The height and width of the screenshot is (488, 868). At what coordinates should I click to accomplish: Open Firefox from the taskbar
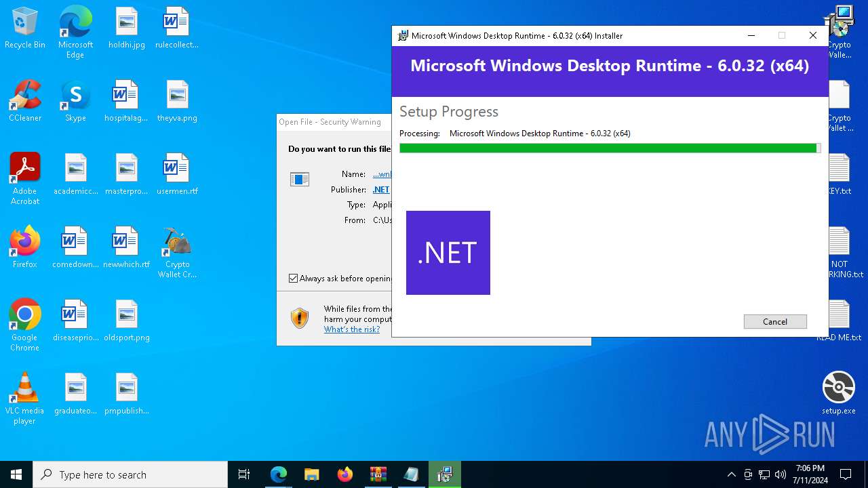pyautogui.click(x=345, y=474)
